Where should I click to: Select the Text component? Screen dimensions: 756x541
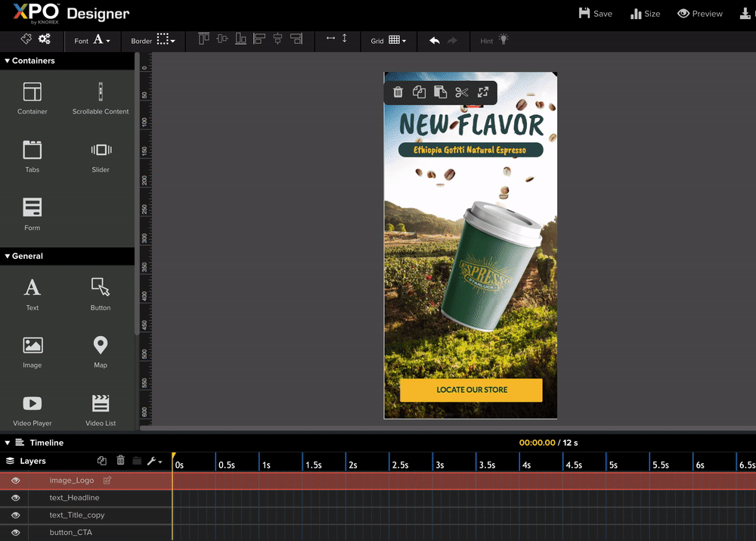coord(33,294)
